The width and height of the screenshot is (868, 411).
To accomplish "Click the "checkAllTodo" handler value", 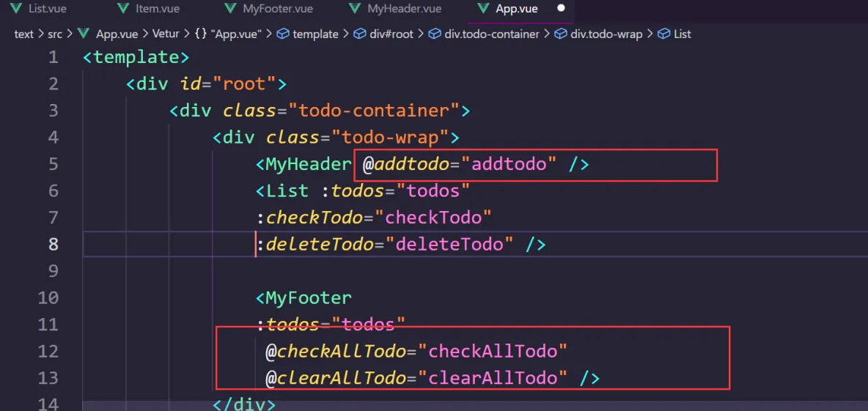I will (x=493, y=351).
